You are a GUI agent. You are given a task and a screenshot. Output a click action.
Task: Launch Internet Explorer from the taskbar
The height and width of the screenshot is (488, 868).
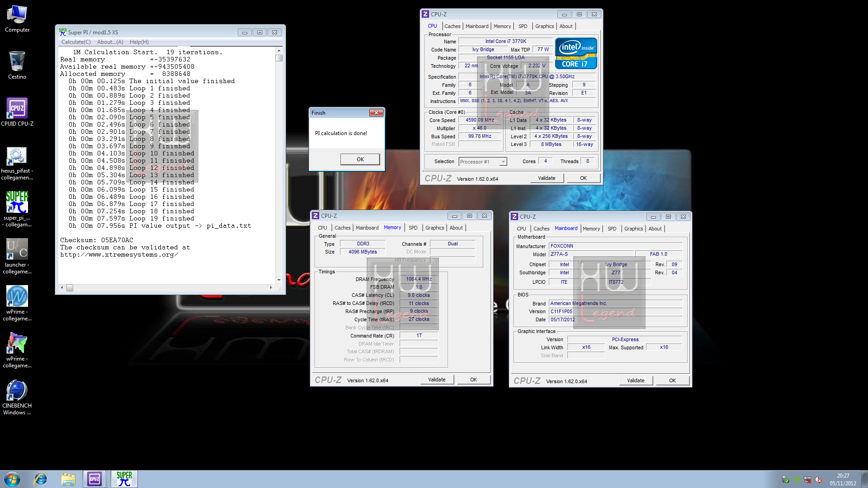coord(41,479)
